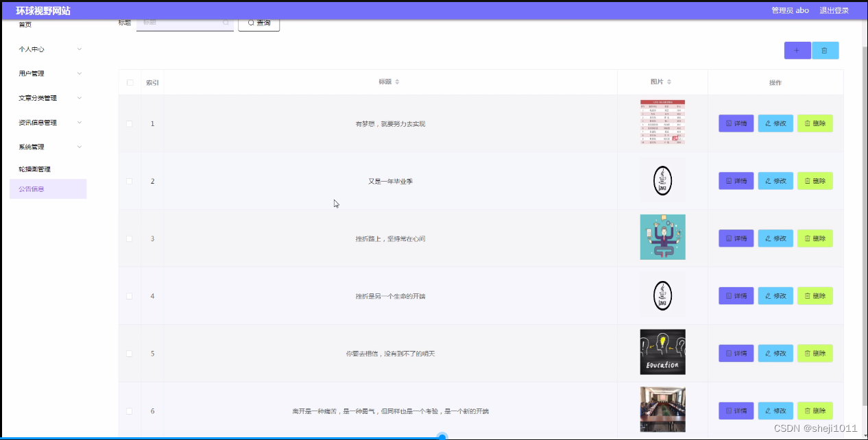Click the trash delete icon next to add button
Image resolution: width=868 pixels, height=440 pixels.
825,50
